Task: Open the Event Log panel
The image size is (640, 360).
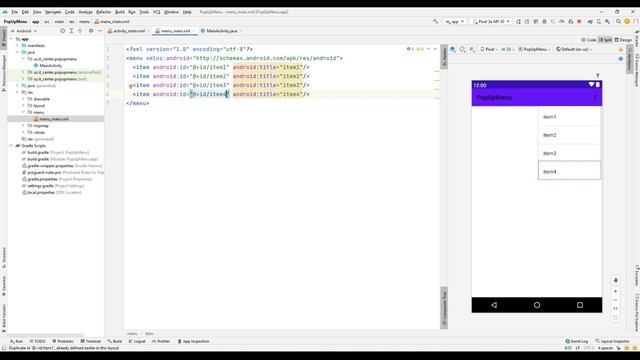Action: (577, 341)
